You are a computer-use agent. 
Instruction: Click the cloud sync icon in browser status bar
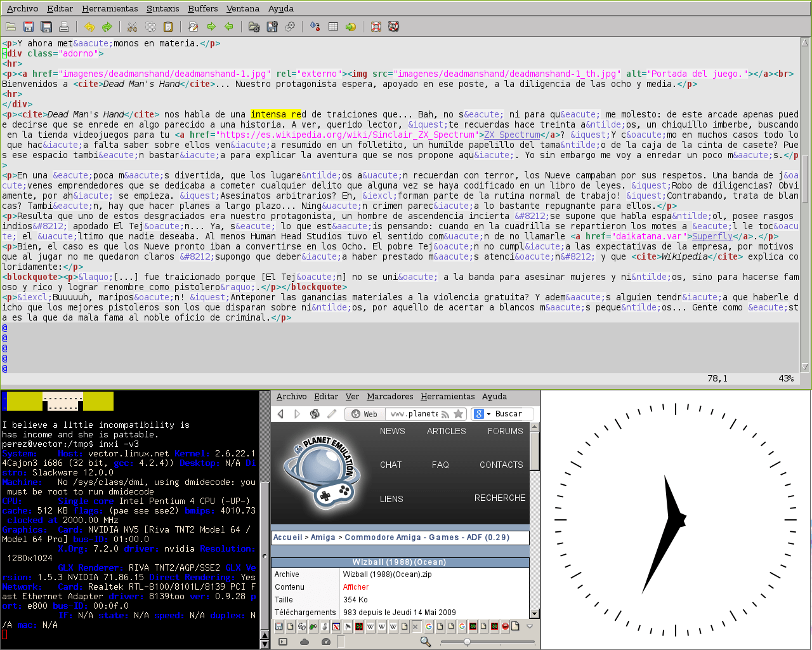[x=304, y=642]
